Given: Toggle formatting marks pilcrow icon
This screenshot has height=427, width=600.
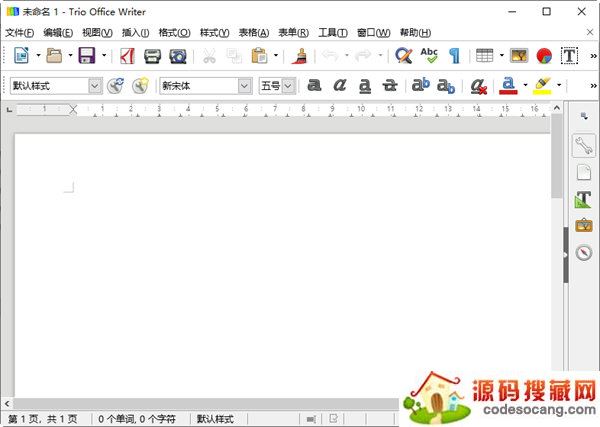Looking at the screenshot, I should click(x=454, y=56).
